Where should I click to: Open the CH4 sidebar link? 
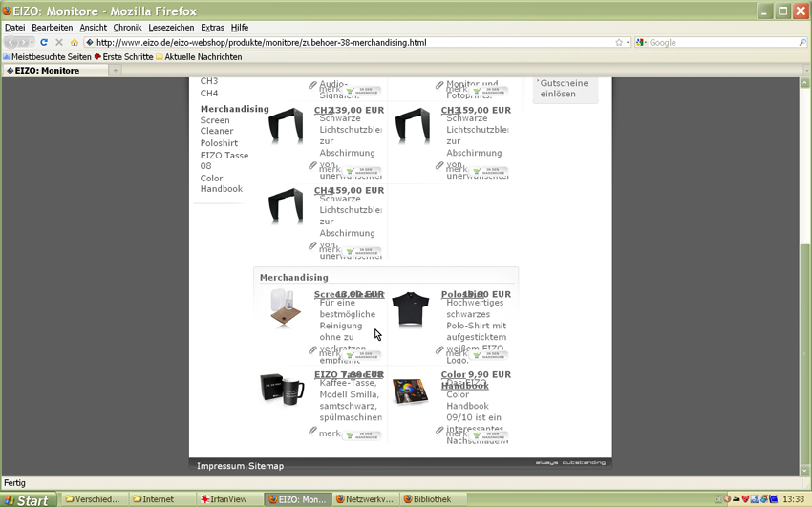tap(209, 94)
